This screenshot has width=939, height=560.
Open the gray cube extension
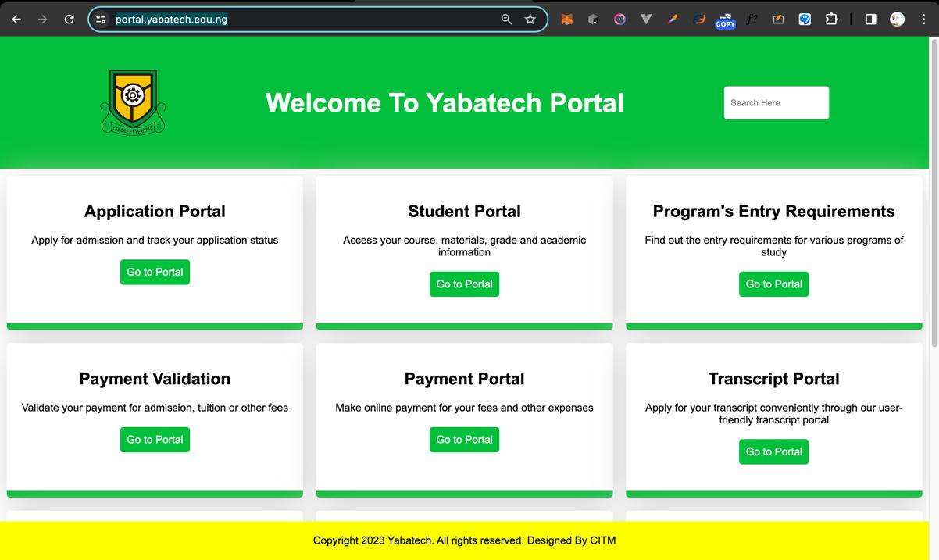(594, 19)
